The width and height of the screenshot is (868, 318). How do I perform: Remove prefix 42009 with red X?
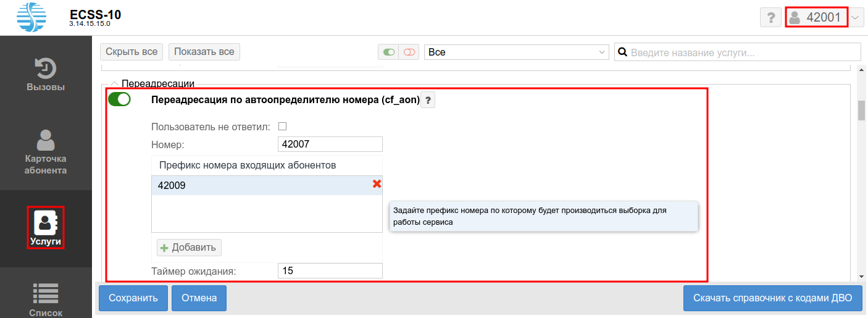(377, 184)
